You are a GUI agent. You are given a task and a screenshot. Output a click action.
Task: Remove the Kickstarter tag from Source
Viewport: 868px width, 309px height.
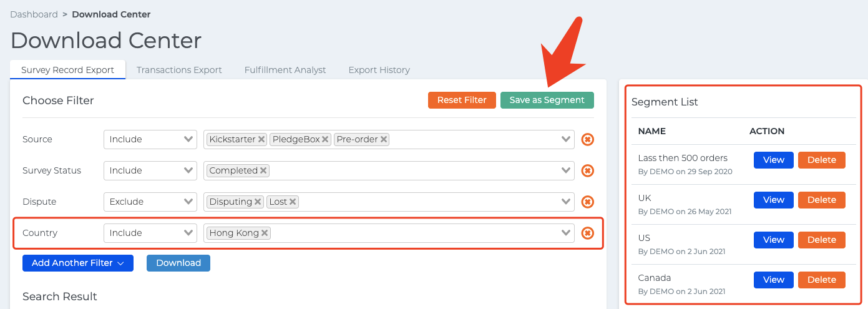[261, 139]
